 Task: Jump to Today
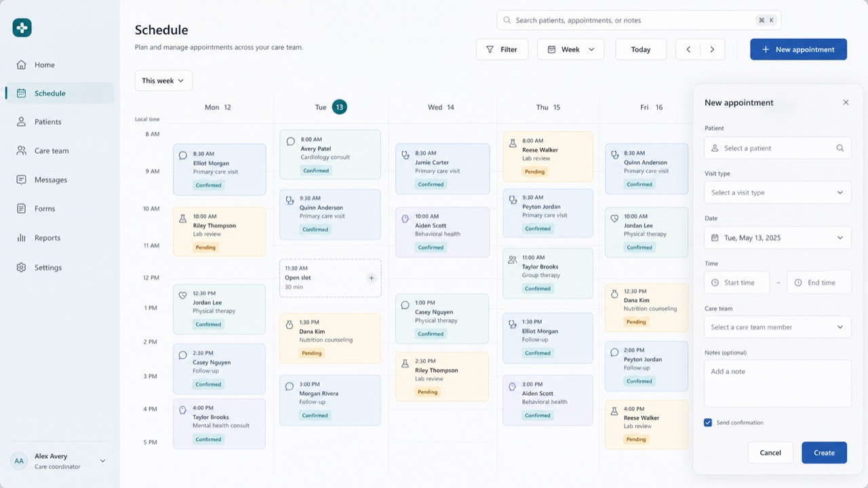pos(641,49)
